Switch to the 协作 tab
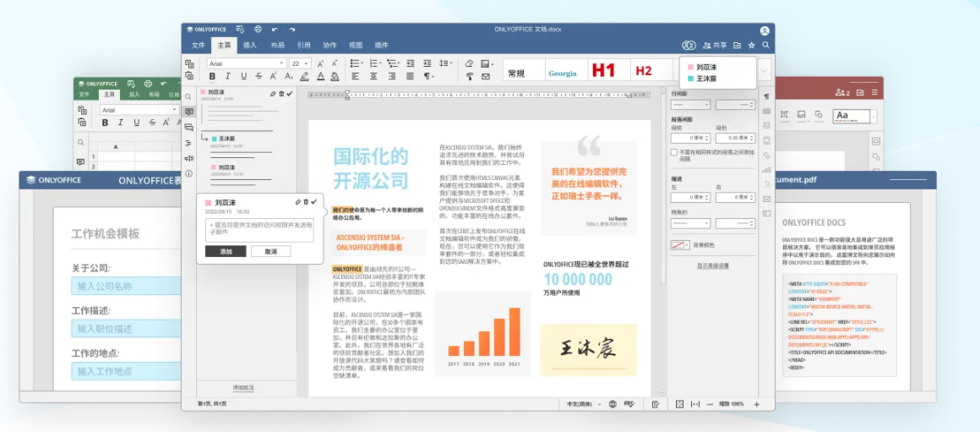Viewport: 980px width, 432px height. coord(329,45)
